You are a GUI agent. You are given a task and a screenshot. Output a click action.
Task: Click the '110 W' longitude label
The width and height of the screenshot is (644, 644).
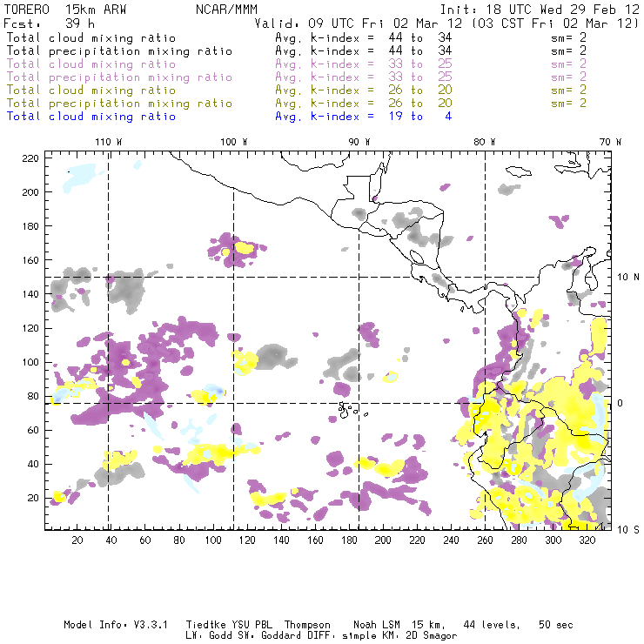[109, 142]
